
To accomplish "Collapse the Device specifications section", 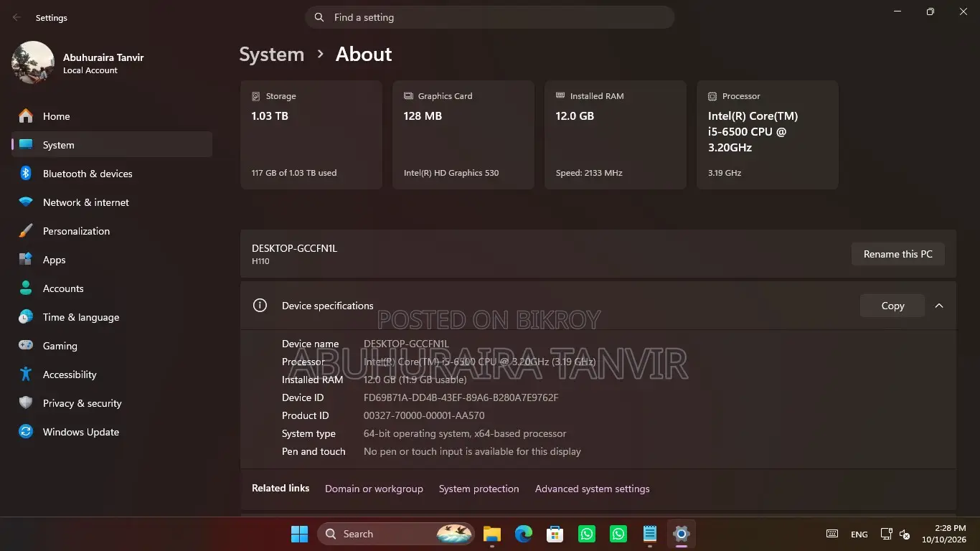I will 939,306.
